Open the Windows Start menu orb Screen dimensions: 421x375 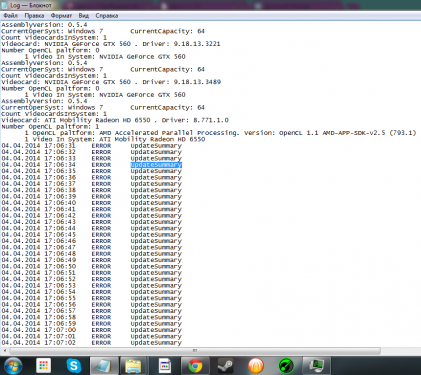(x=13, y=366)
